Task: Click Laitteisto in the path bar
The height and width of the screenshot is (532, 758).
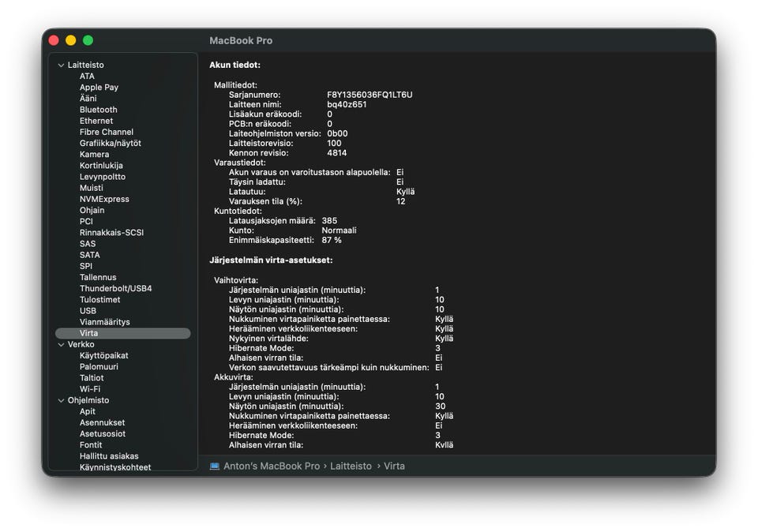Action: (x=351, y=466)
